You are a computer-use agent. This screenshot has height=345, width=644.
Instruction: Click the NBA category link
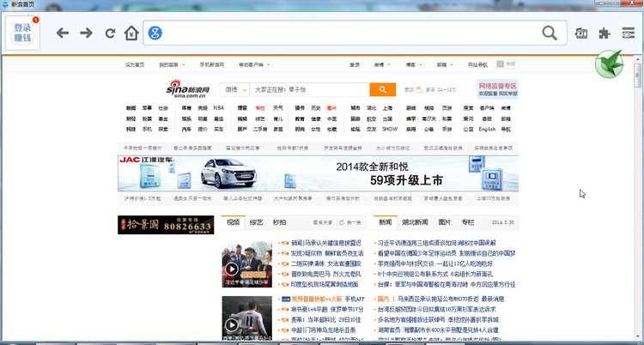(x=219, y=108)
